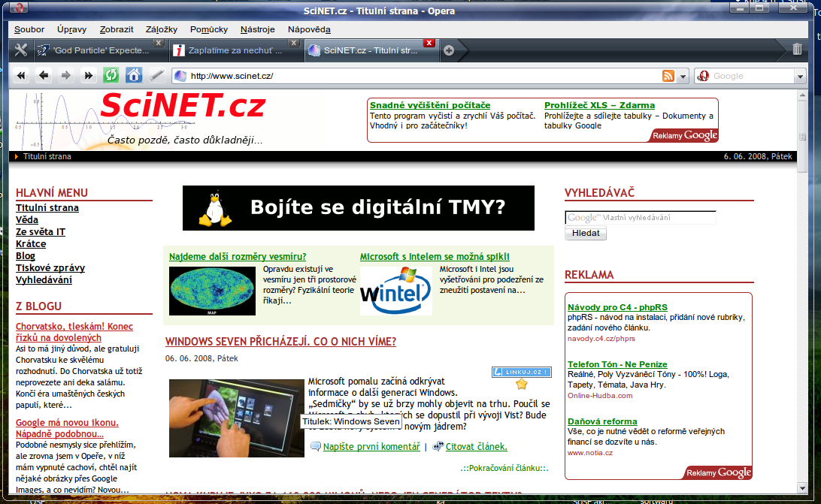Open the Zobrazit menu
This screenshot has width=821, height=504.
117,29
